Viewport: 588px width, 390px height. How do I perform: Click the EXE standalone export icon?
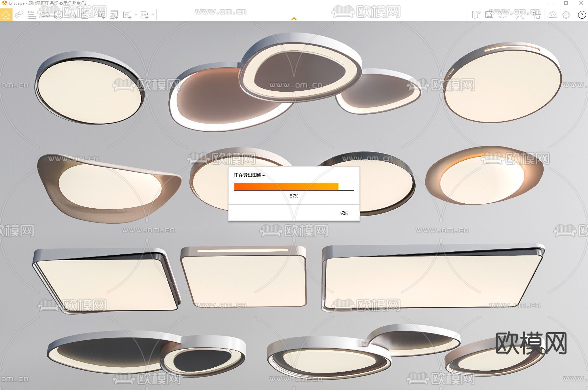coord(144,15)
